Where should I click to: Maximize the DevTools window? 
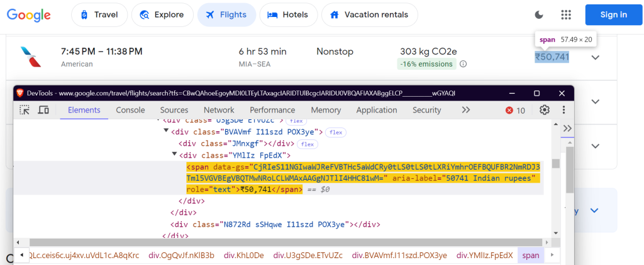(537, 93)
